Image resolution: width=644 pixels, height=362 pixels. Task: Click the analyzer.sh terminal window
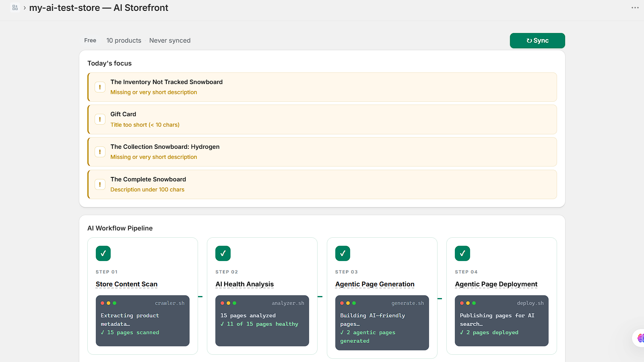(x=262, y=321)
